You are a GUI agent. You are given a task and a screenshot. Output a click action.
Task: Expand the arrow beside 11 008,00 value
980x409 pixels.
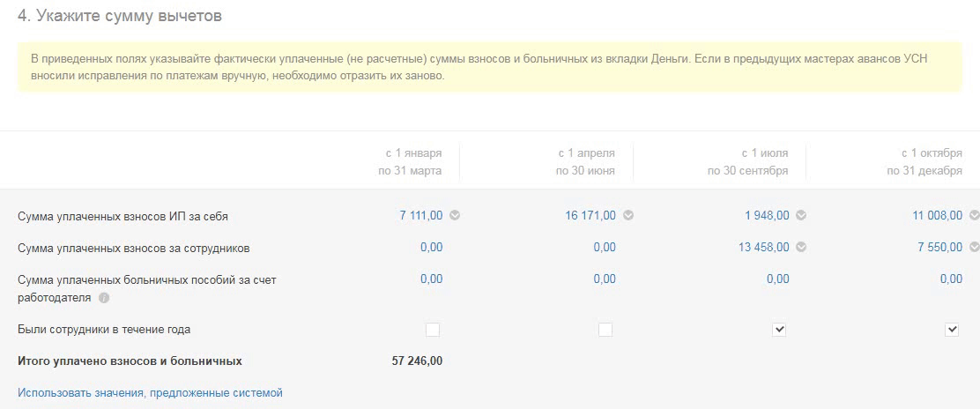(x=974, y=215)
